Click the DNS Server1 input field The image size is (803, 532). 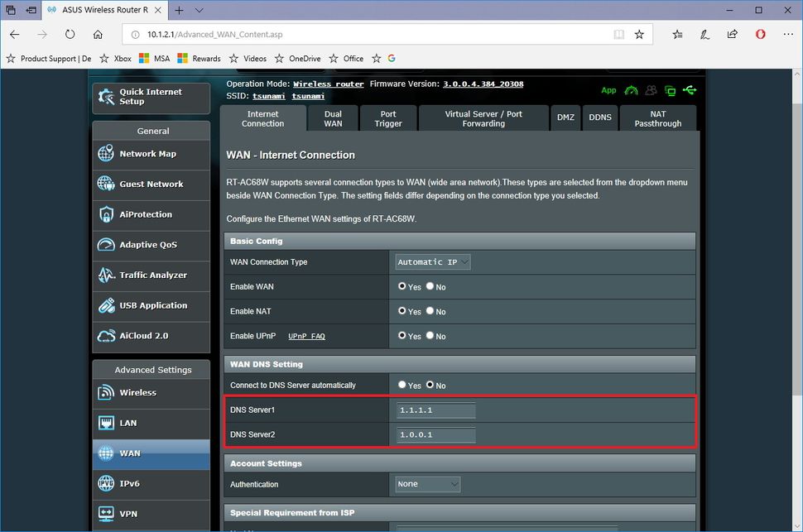[435, 410]
